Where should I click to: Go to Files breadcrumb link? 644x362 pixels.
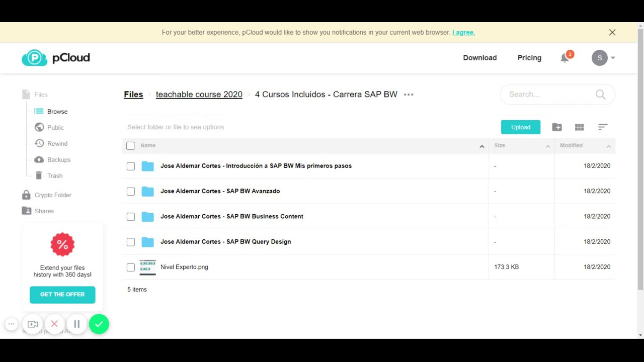point(133,95)
